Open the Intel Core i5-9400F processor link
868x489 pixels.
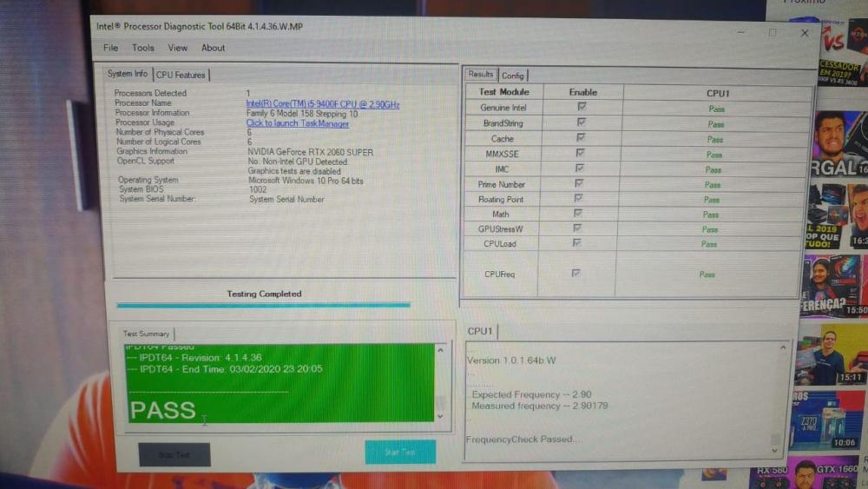(323, 103)
